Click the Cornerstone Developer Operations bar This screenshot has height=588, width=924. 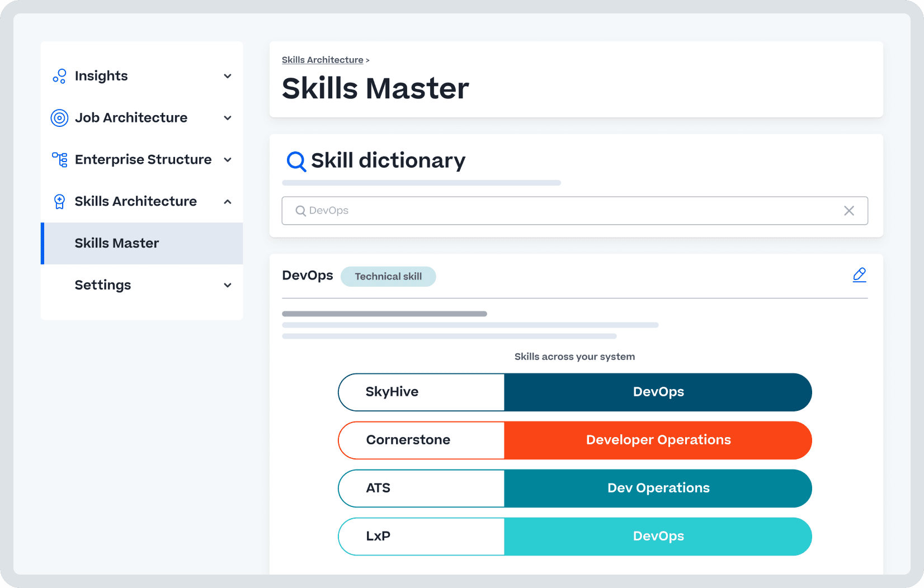pos(574,440)
